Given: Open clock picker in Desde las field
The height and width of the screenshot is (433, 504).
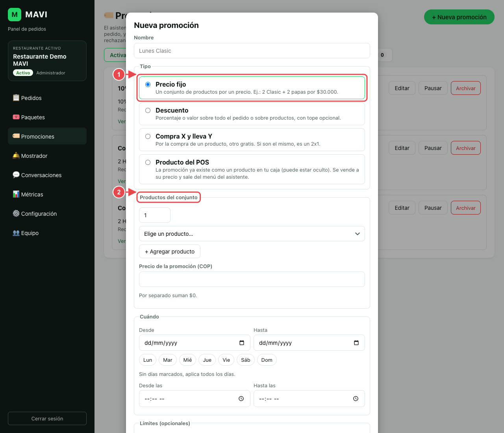Looking at the screenshot, I should pos(241,399).
